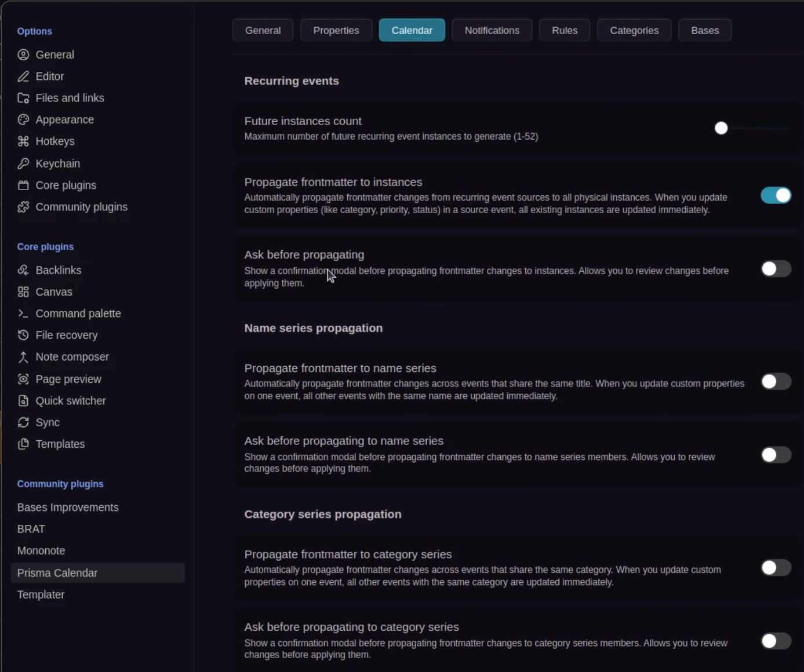804x672 pixels.
Task: Disable Propagate frontmatter to instances toggle
Action: click(x=776, y=196)
